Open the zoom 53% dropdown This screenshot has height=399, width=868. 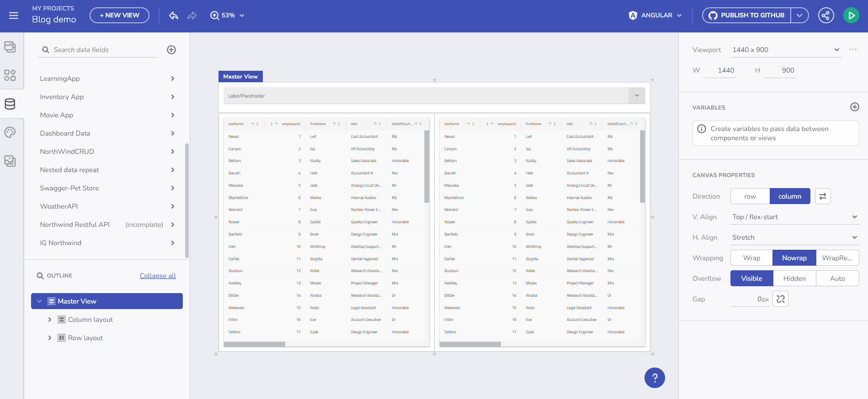[228, 16]
